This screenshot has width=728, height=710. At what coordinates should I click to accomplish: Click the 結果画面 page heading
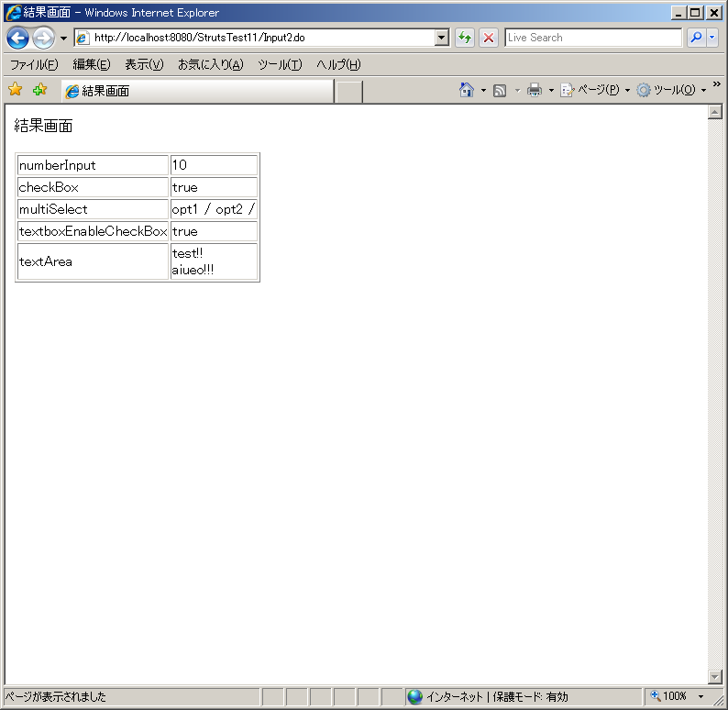click(x=43, y=126)
